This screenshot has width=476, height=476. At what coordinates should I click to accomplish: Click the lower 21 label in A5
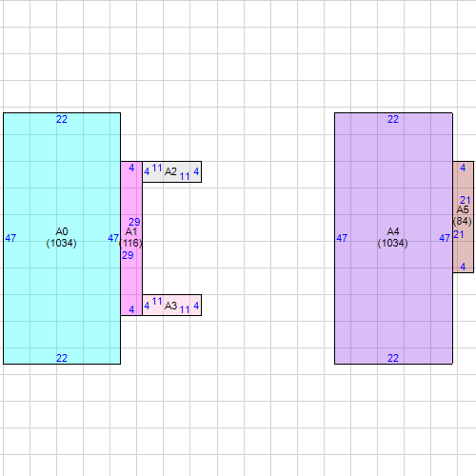(459, 234)
